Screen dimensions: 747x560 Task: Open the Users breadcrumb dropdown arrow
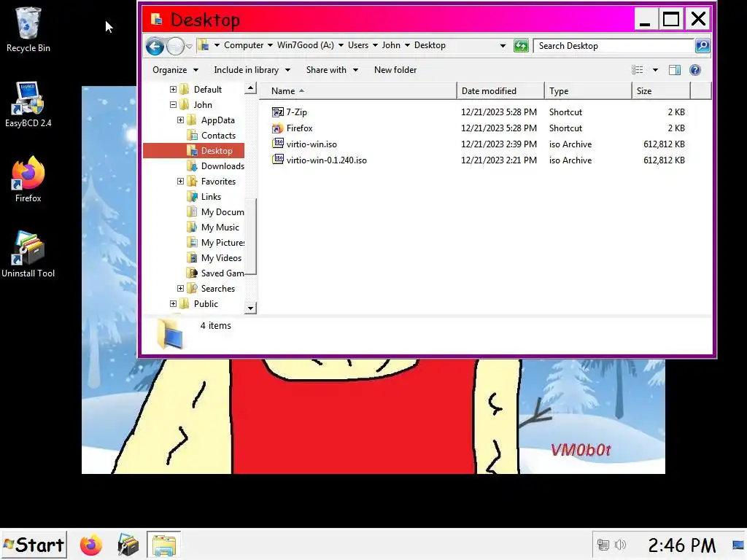pyautogui.click(x=375, y=45)
